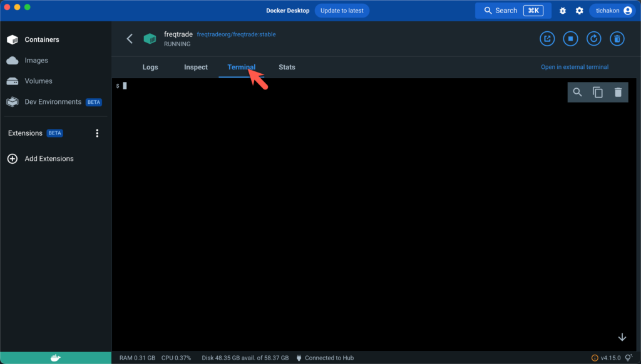Screen dimensions: 641x364
Task: Click the feedback lightbulb icon in the status bar
Action: (629, 358)
